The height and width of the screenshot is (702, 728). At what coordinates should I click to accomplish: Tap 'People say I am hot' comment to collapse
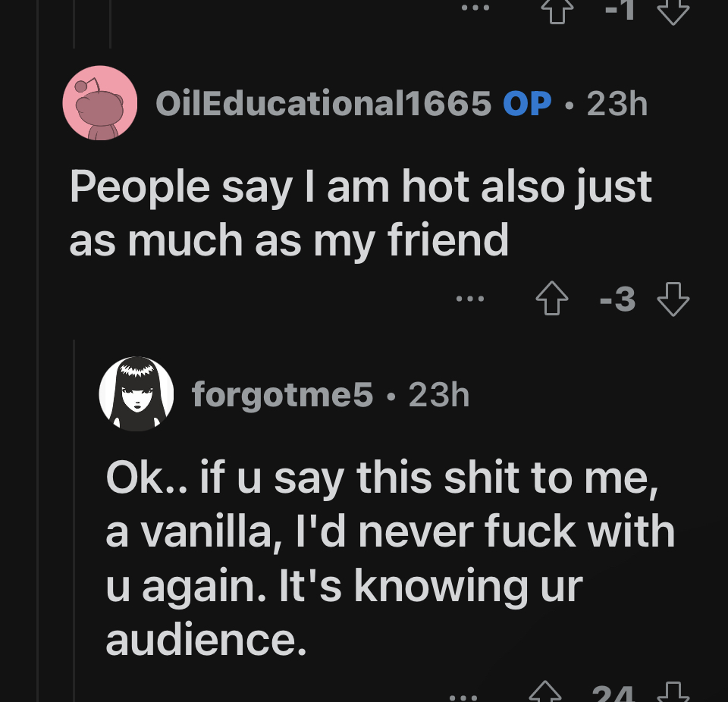(360, 212)
